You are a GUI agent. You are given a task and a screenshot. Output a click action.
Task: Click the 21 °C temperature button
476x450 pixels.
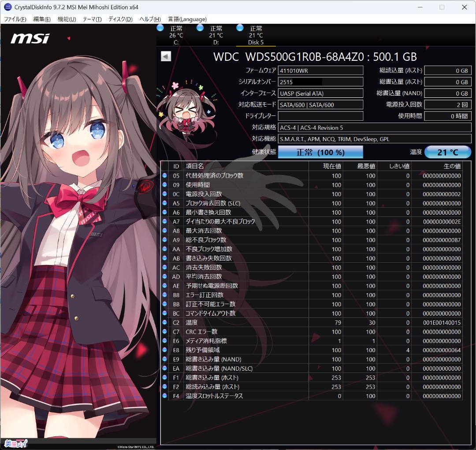(x=448, y=152)
